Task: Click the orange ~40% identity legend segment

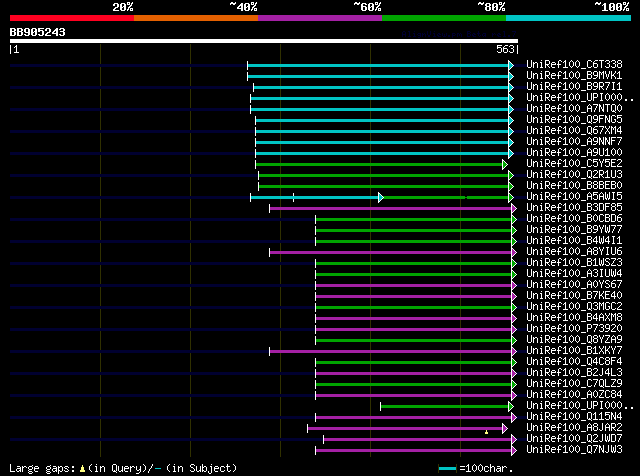Action: pos(196,18)
